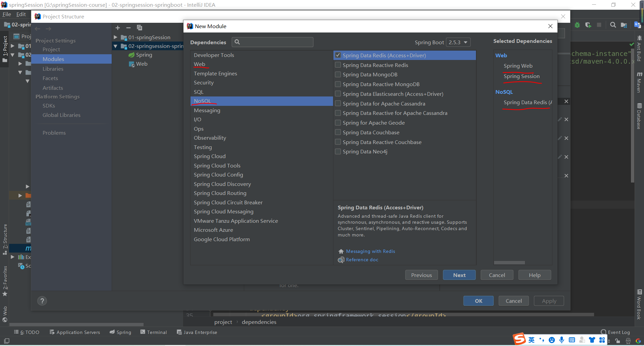The image size is (644, 346).
Task: Open the help question mark button
Action: (x=42, y=301)
